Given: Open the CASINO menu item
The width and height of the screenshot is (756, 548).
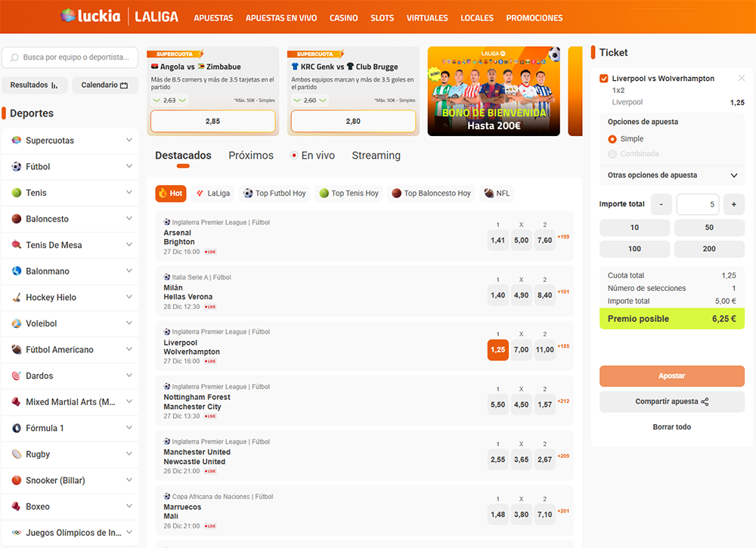Looking at the screenshot, I should coord(344,18).
